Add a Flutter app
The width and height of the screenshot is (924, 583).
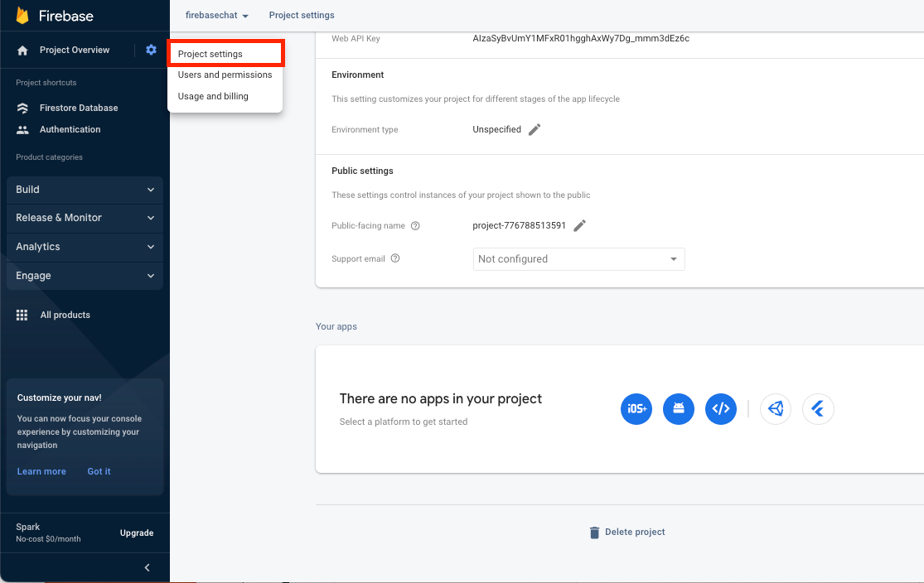[x=818, y=409]
